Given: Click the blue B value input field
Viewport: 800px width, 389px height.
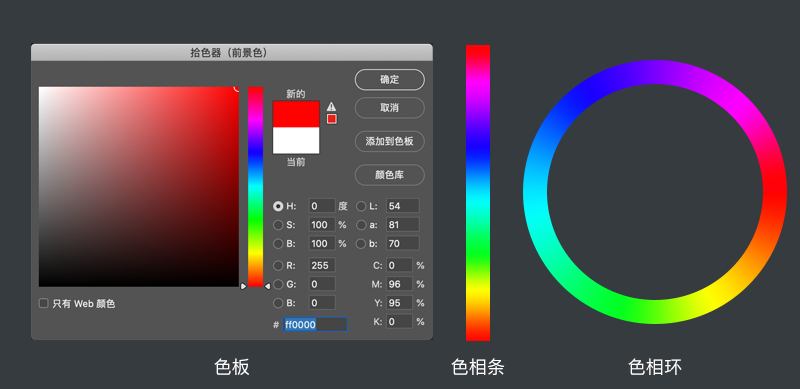Looking at the screenshot, I should click(x=322, y=303).
